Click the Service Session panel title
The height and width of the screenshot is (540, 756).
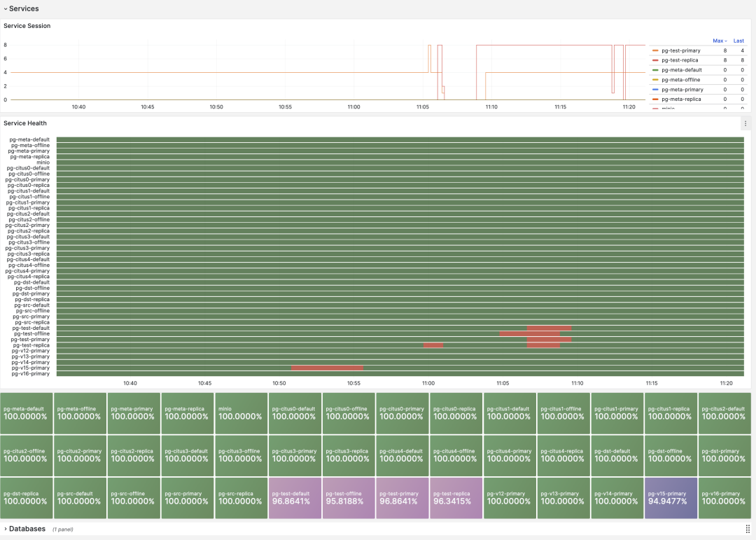27,26
